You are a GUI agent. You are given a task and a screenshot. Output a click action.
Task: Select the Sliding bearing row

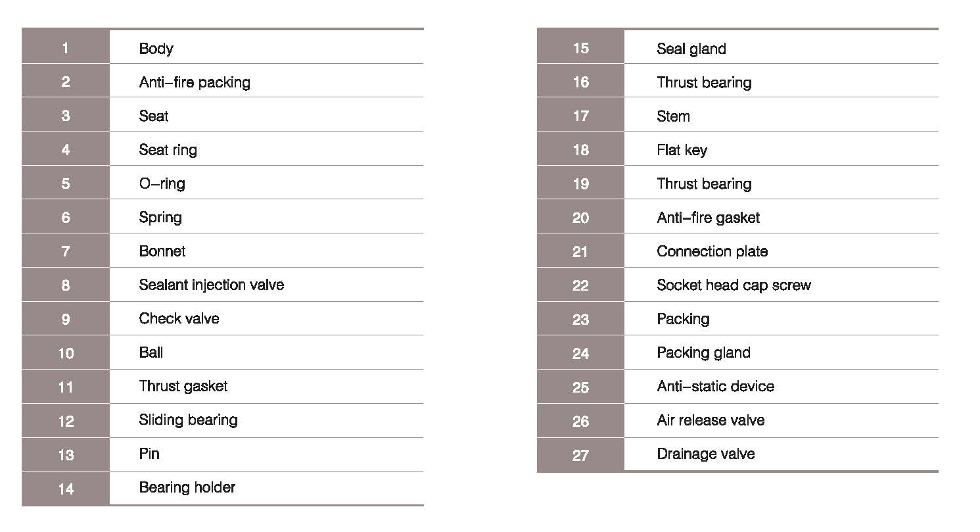click(223, 420)
